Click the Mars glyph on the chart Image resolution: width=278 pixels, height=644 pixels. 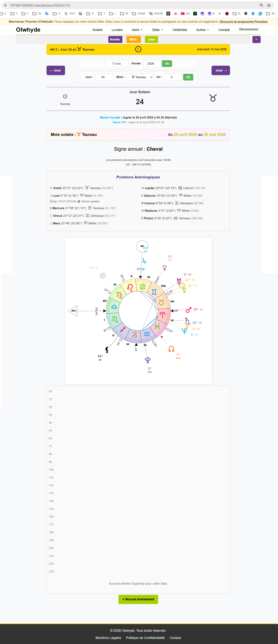click(188, 310)
